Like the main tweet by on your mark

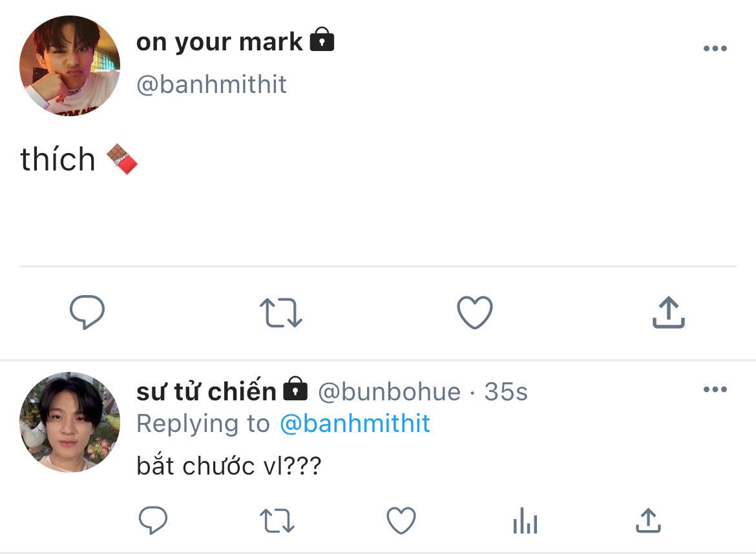point(475,313)
